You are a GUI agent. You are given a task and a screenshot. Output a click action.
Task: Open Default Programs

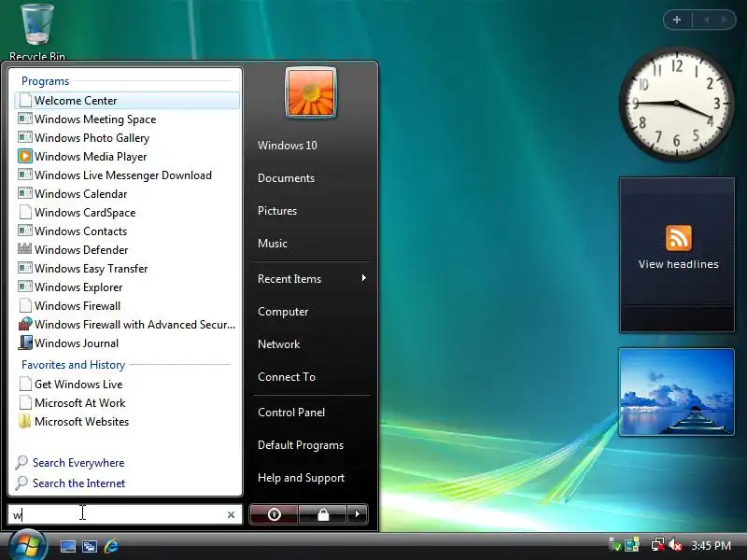[x=301, y=445]
